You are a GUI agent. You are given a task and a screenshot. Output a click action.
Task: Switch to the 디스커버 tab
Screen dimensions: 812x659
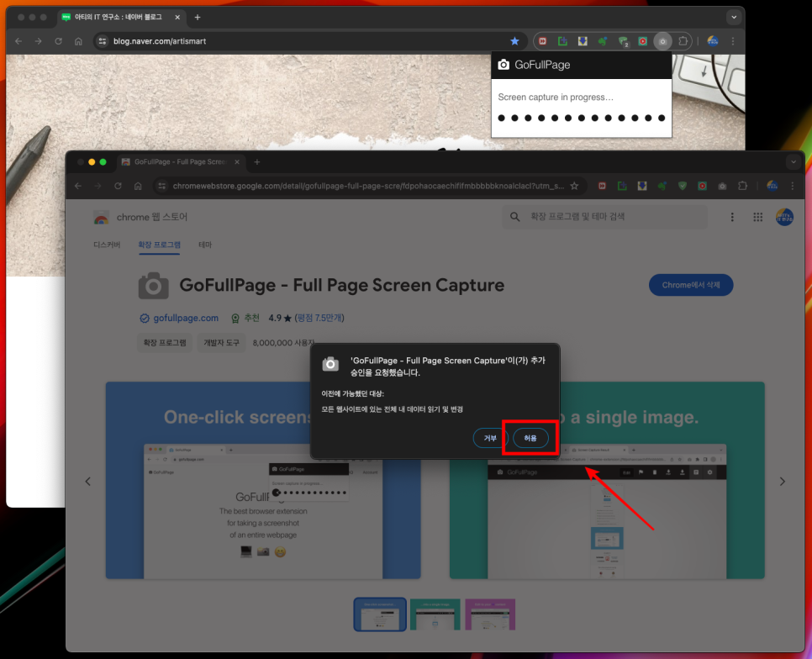tap(107, 245)
